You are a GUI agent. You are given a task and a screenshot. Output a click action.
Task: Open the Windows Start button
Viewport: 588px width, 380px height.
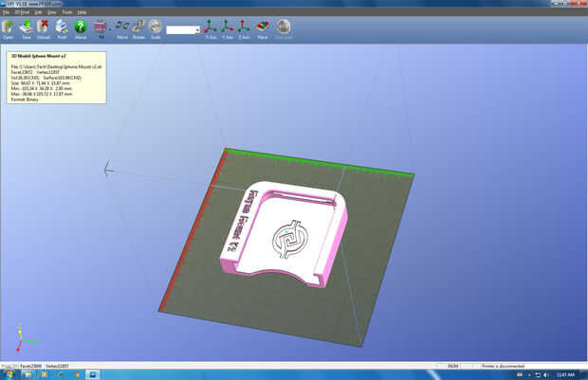(x=9, y=374)
